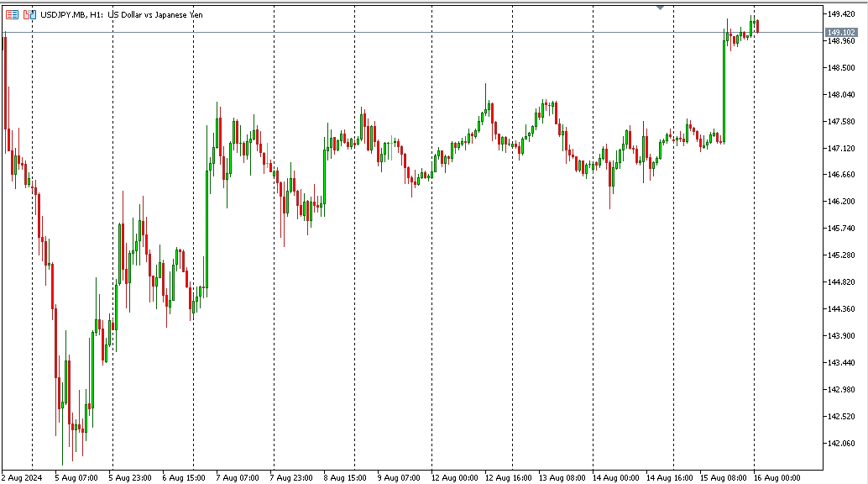The image size is (868, 484).
Task: Click the 15 Aug 08:00 time label
Action: (723, 478)
